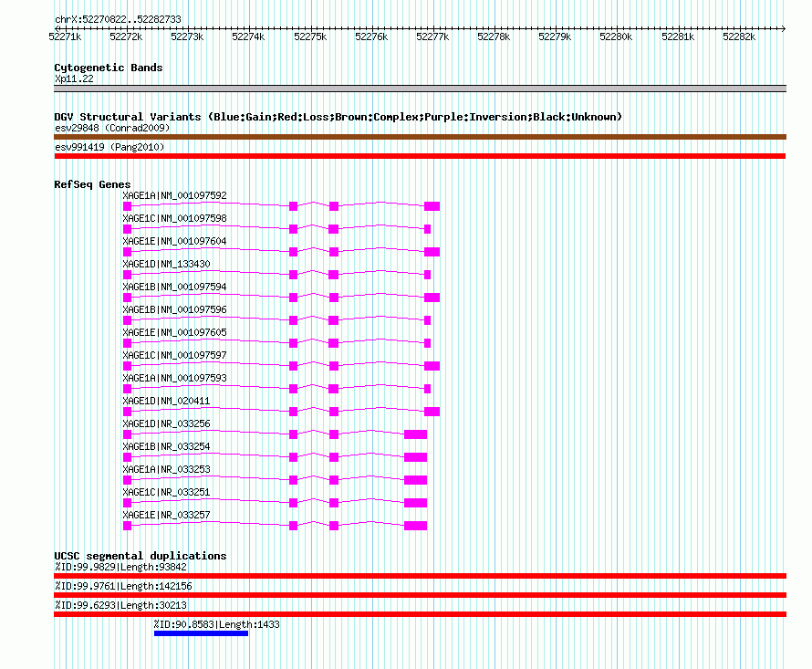Click the blue Length:1433 duplication bar
The image size is (812, 669).
(x=201, y=633)
